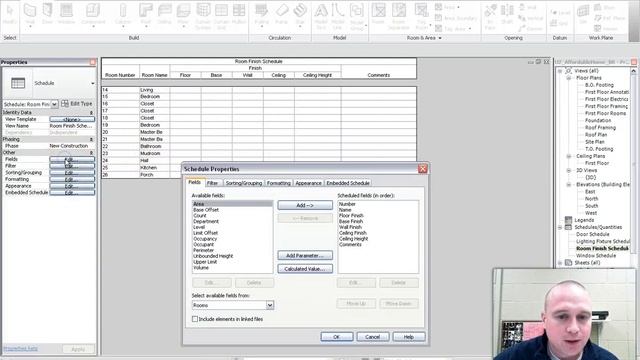Expand the Room & Area panel arrow

point(440,38)
